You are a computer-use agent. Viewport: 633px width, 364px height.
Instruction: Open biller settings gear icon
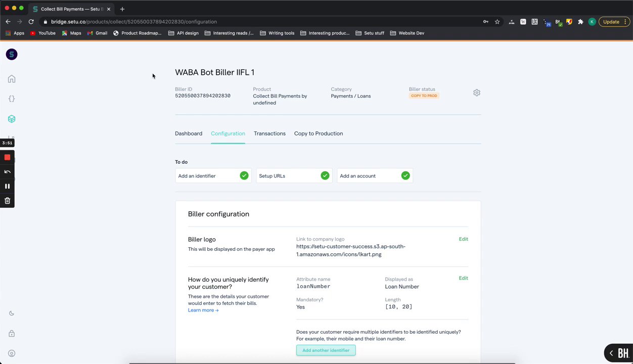[x=477, y=93]
